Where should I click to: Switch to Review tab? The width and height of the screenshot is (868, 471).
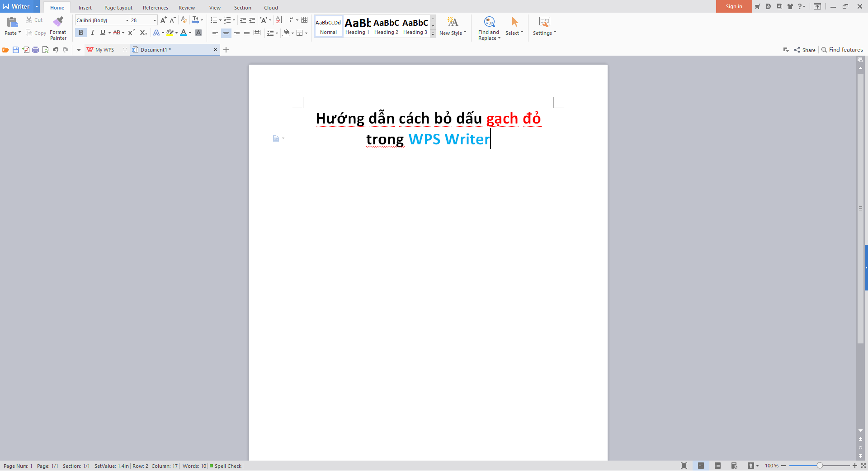pyautogui.click(x=187, y=8)
